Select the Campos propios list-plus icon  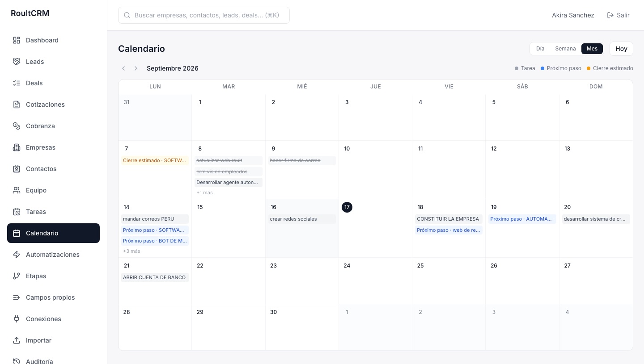point(17,297)
